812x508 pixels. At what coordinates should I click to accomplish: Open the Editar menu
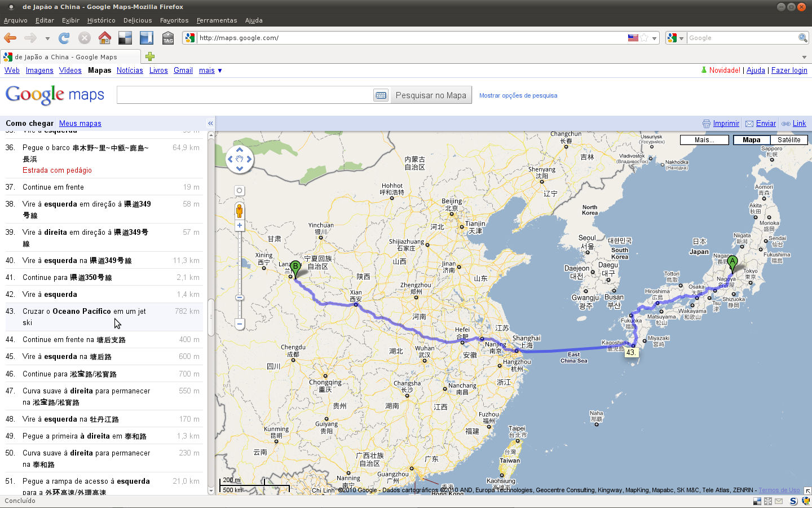[45, 20]
